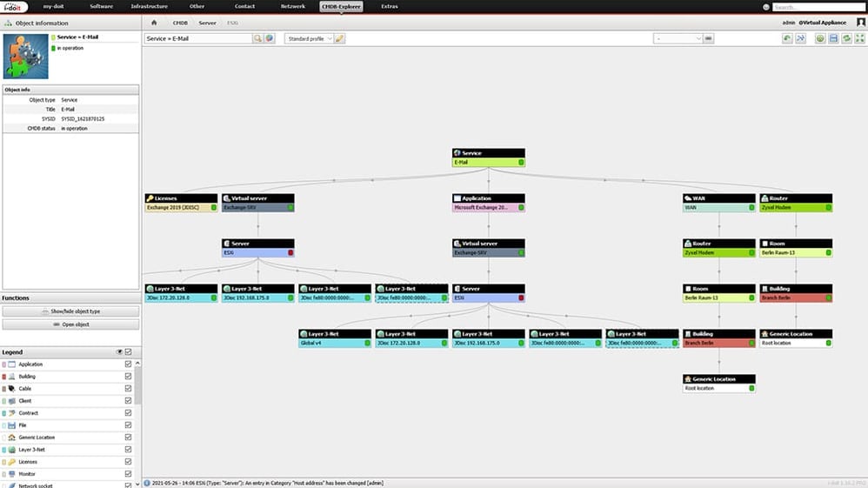
Task: Click the Service » E-Mail object input field
Action: pyautogui.click(x=198, y=38)
